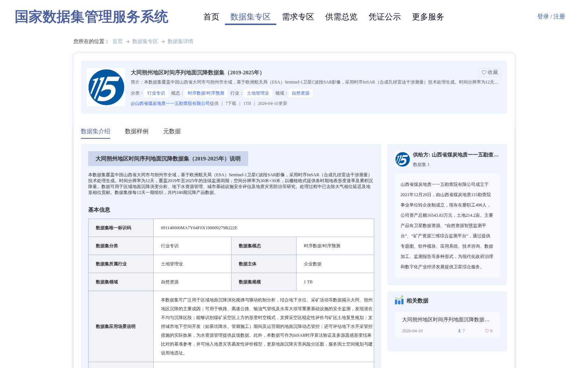This screenshot has height=368, width=588.
Task: Click the download count icon in related data
Action: coord(459,331)
